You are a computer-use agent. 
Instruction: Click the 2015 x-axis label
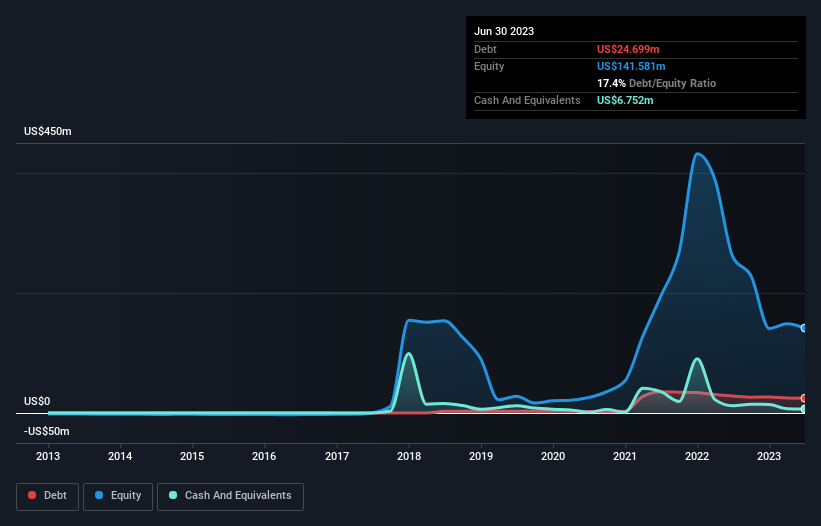(192, 456)
